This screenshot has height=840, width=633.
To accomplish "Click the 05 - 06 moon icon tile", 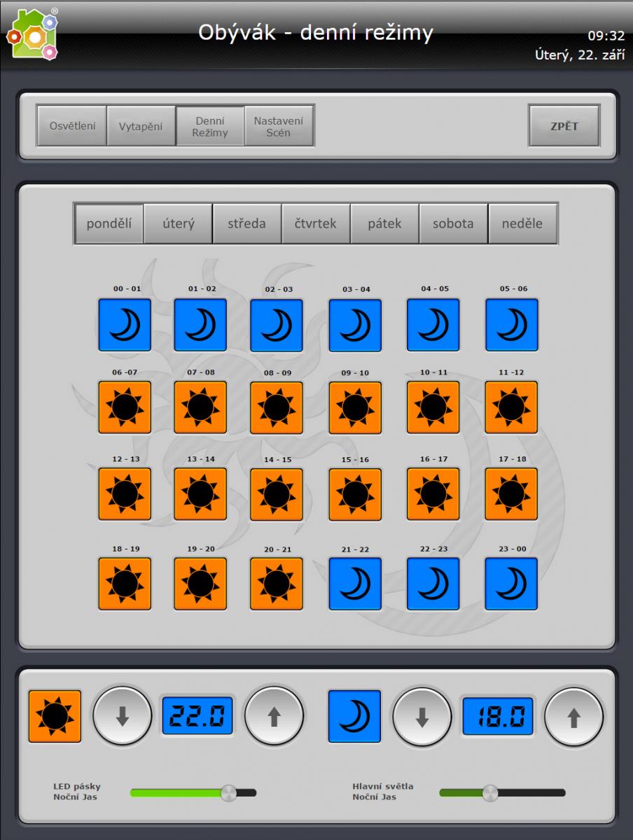I will coord(511,325).
